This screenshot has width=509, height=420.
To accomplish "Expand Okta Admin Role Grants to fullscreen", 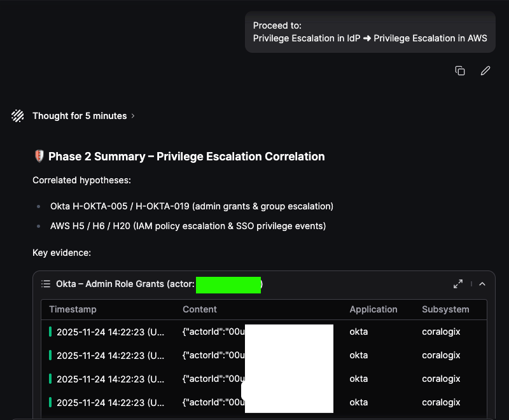I will (457, 284).
